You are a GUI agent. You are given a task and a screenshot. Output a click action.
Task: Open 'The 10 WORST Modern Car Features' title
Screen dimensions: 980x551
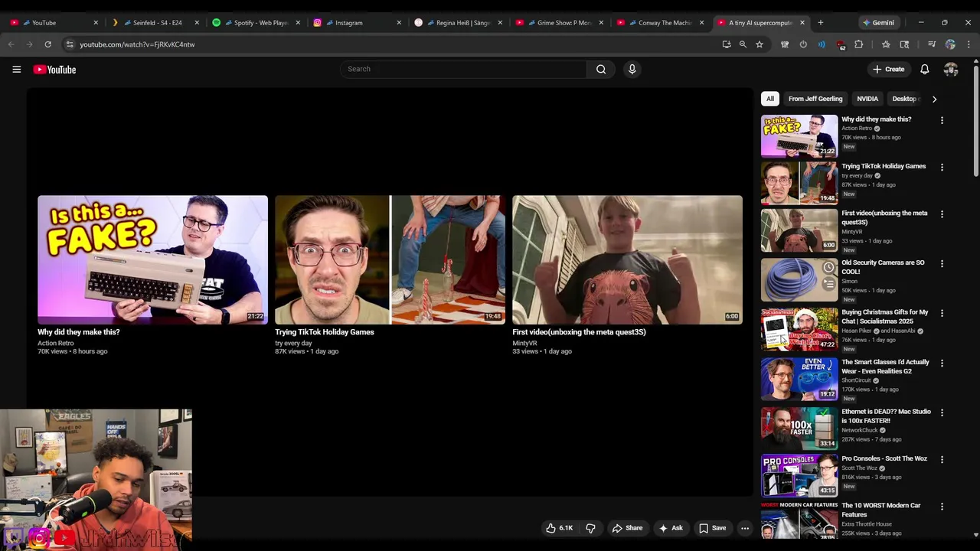pyautogui.click(x=881, y=510)
